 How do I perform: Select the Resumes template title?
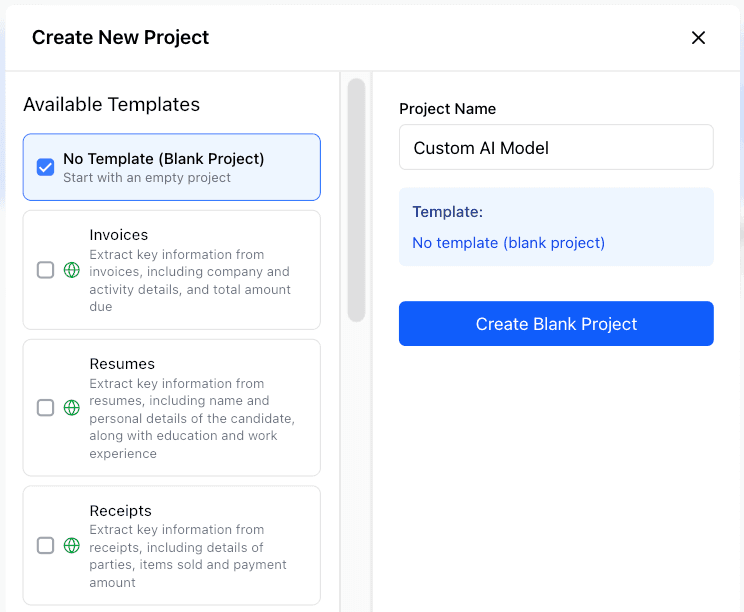click(122, 364)
